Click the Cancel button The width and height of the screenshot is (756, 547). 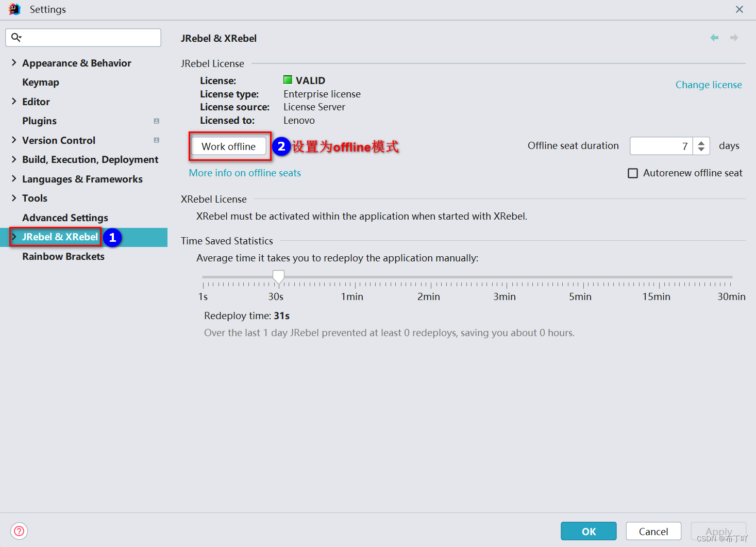(653, 532)
